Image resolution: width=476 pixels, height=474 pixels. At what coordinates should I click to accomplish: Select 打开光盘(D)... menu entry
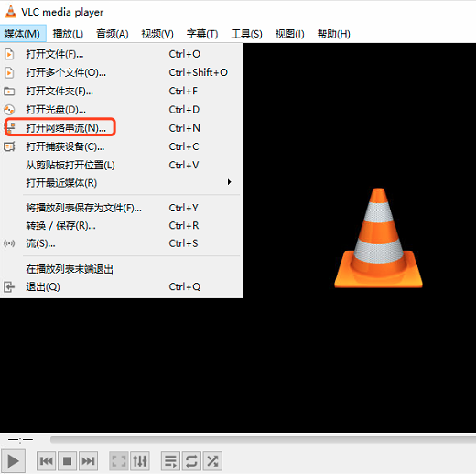(122, 110)
